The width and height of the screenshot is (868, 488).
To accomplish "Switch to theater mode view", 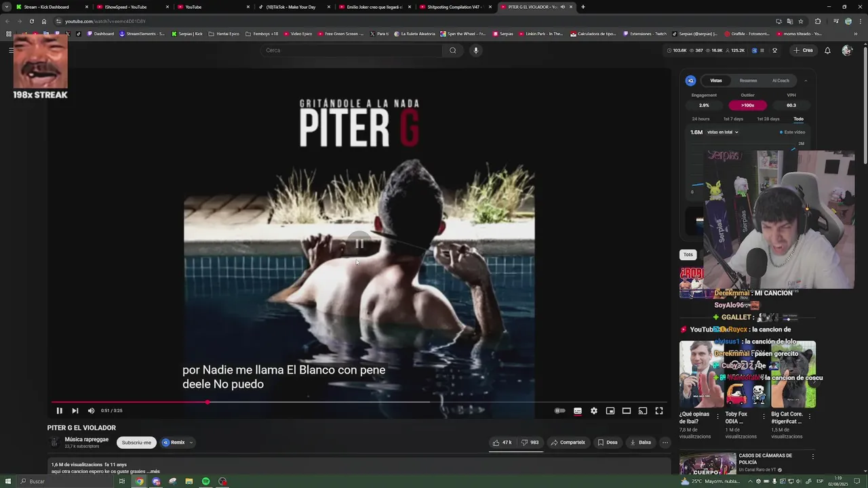I will pyautogui.click(x=627, y=411).
